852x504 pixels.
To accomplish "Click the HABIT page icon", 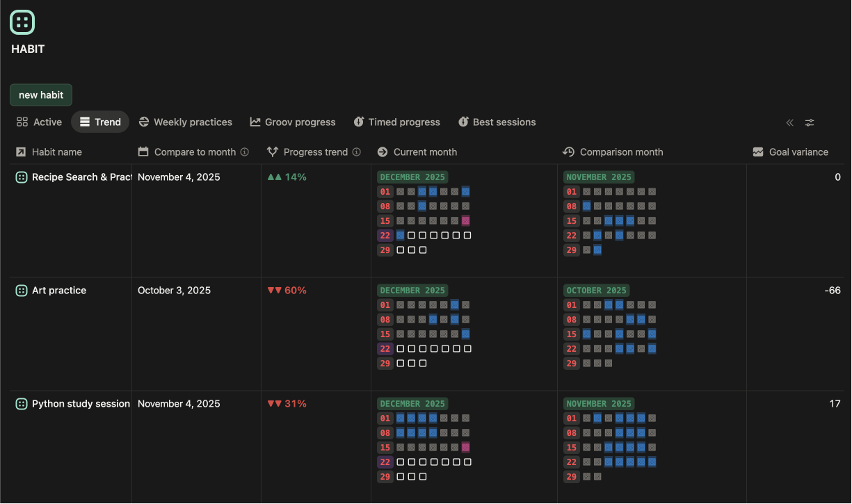I will pos(22,22).
